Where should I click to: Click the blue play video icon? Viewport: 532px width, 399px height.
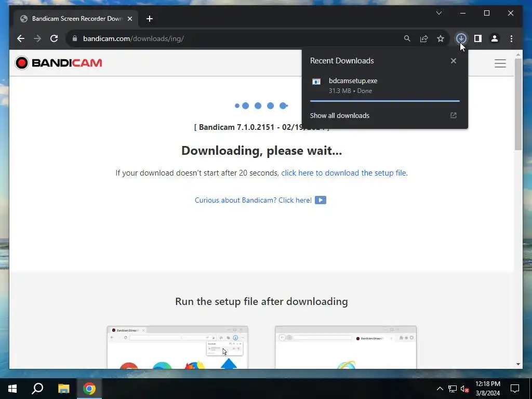[321, 200]
